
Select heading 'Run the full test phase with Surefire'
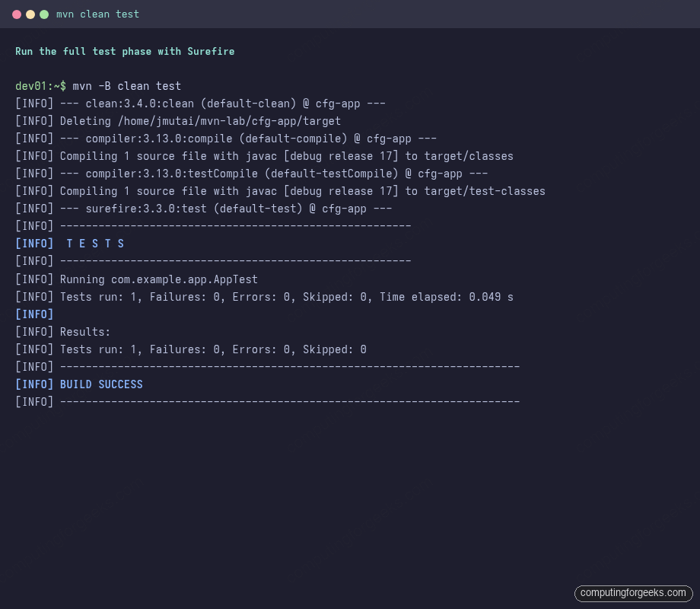pos(125,51)
